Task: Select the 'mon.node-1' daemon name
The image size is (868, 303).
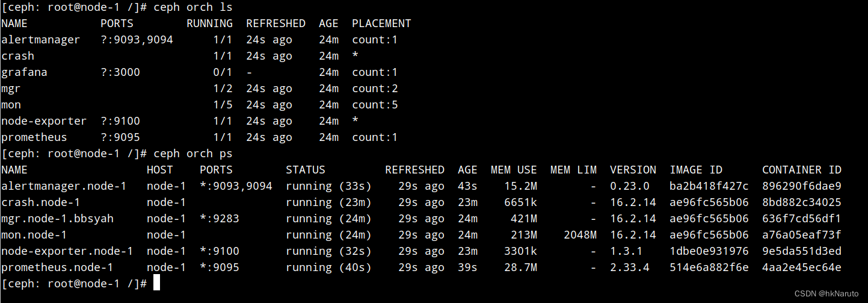Action: pyautogui.click(x=34, y=235)
